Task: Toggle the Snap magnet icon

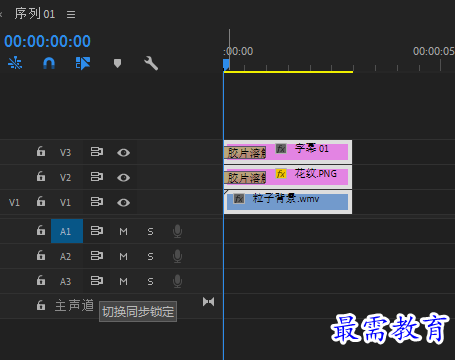Action: (x=49, y=63)
